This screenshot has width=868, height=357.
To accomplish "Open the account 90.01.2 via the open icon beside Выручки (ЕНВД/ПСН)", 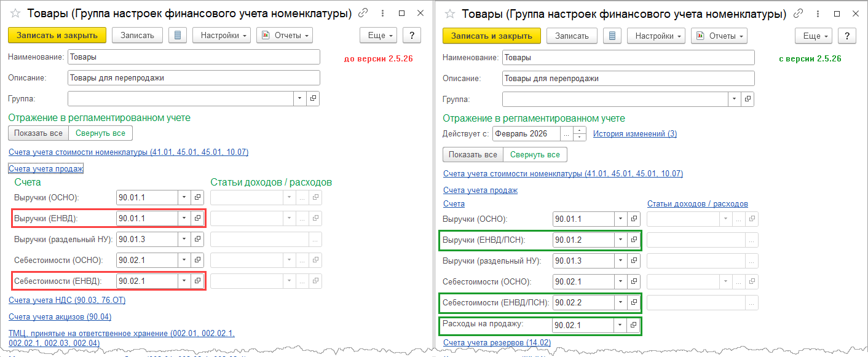I will coord(634,240).
